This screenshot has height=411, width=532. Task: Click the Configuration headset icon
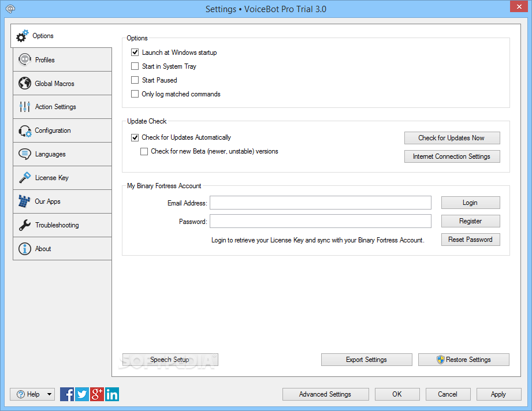point(25,130)
